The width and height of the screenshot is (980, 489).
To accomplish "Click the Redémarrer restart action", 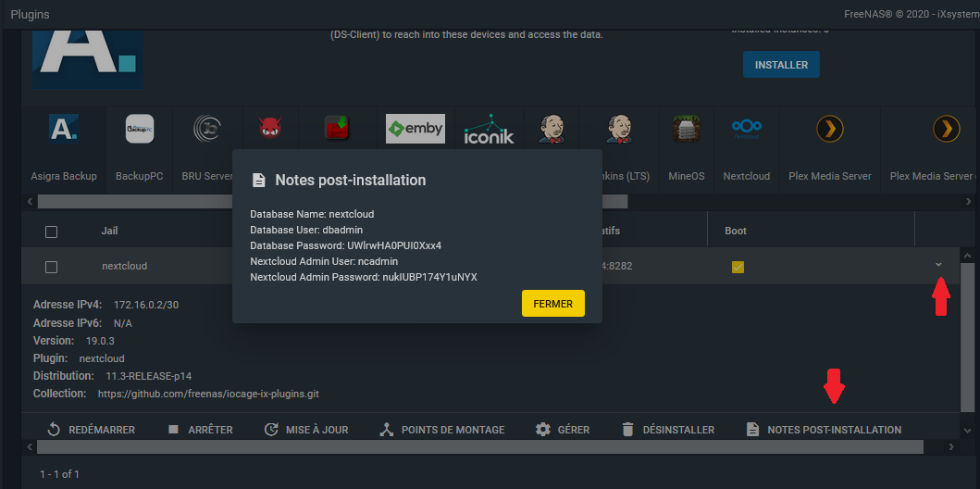I will tap(91, 430).
